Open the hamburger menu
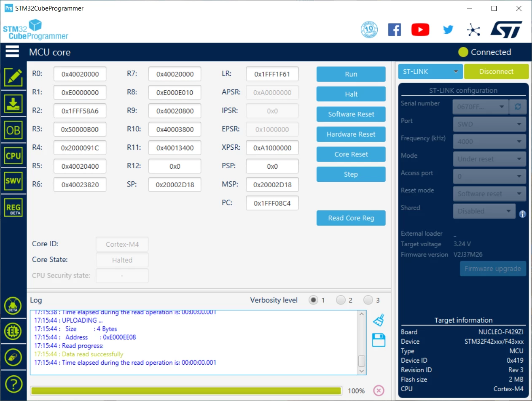 [12, 51]
